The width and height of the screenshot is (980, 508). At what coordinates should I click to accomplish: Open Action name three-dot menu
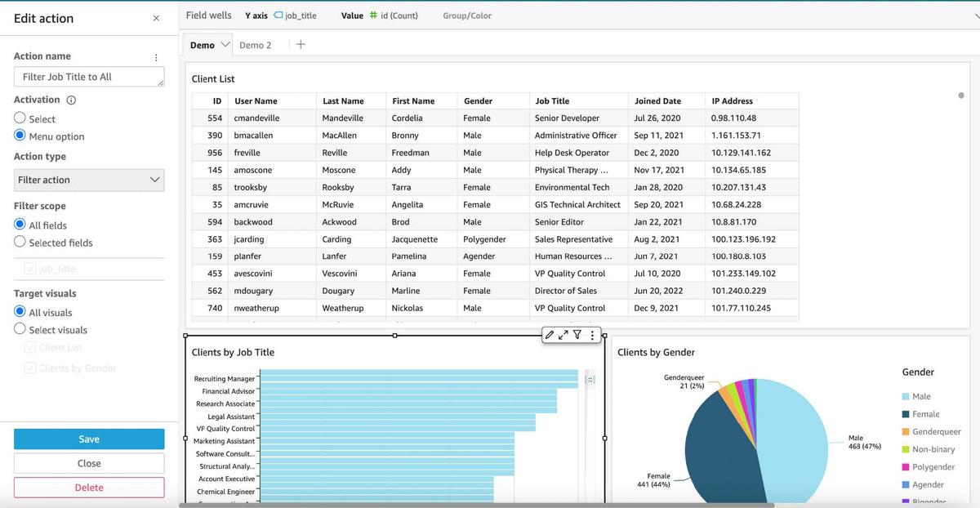(156, 58)
